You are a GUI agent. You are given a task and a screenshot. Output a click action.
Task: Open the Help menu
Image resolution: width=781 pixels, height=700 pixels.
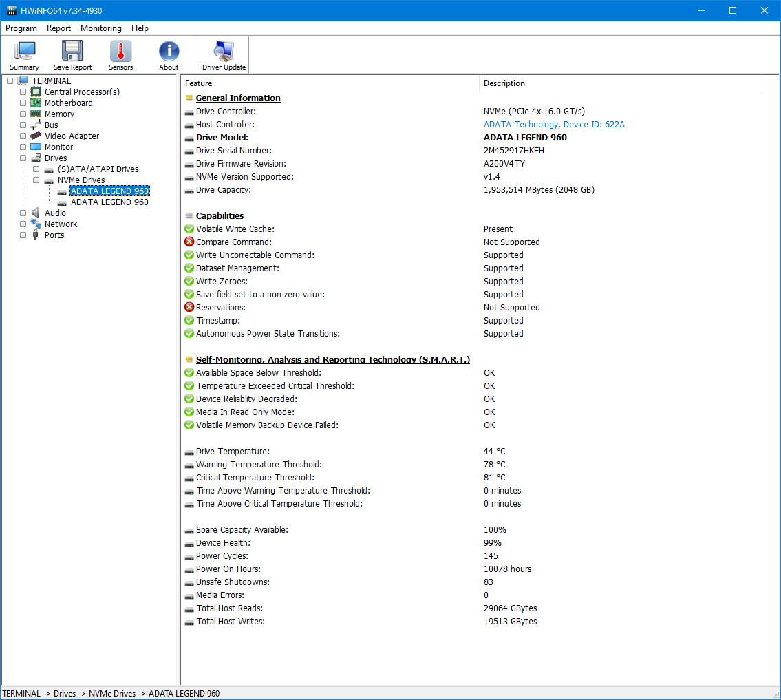[x=140, y=28]
